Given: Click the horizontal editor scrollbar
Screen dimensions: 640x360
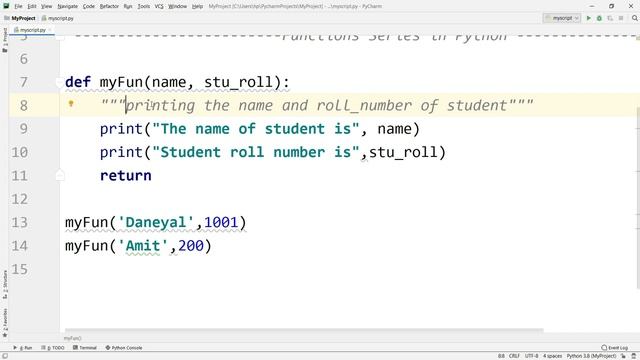Looking at the screenshot, I should [304, 331].
